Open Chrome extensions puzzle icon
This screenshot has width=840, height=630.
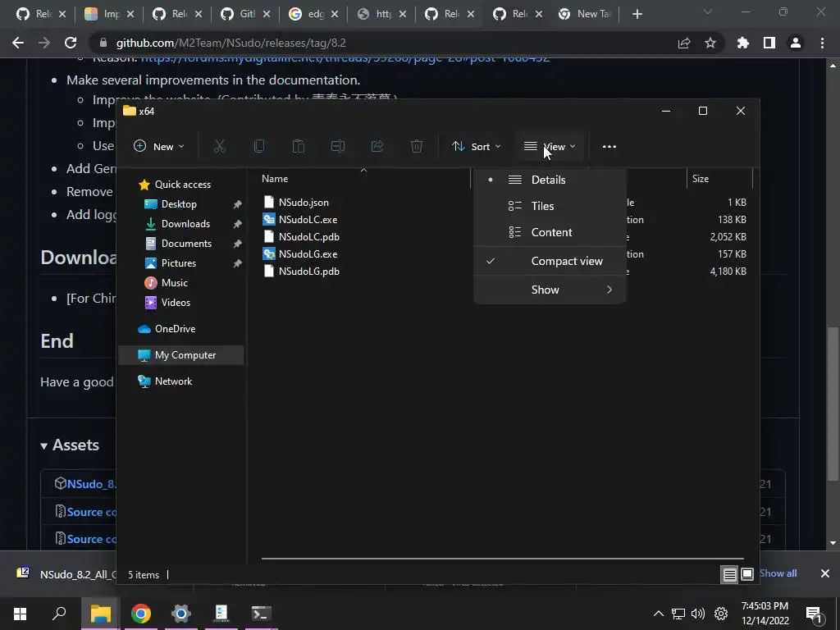pyautogui.click(x=743, y=43)
